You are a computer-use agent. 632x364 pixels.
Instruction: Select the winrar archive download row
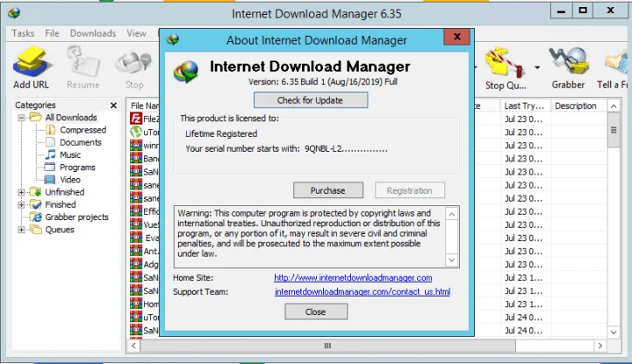144,146
